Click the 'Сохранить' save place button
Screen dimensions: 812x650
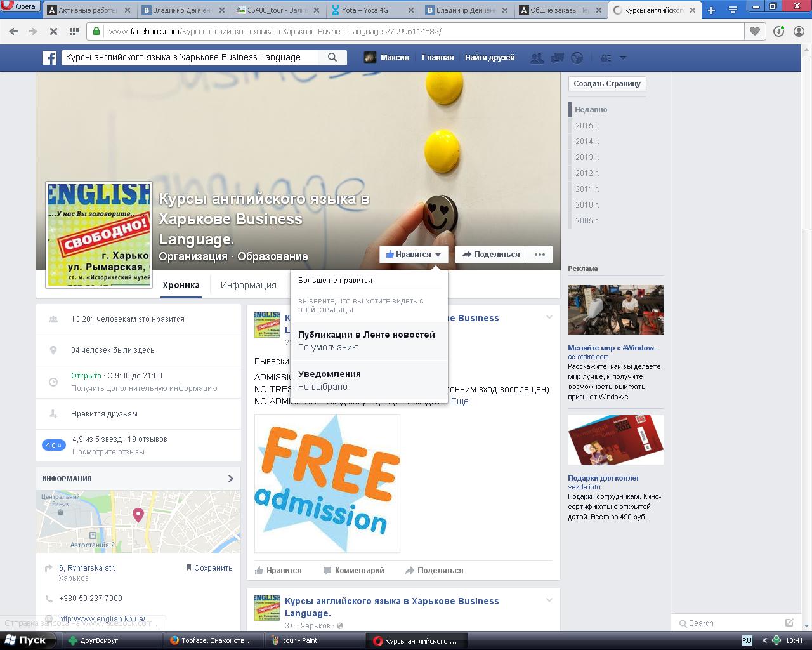coord(209,568)
